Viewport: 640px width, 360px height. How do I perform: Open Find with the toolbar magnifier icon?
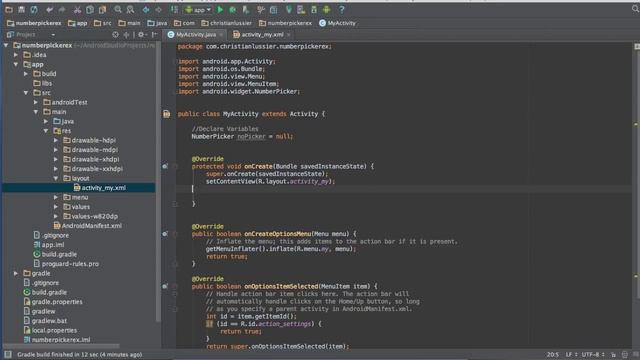pyautogui.click(x=118, y=9)
